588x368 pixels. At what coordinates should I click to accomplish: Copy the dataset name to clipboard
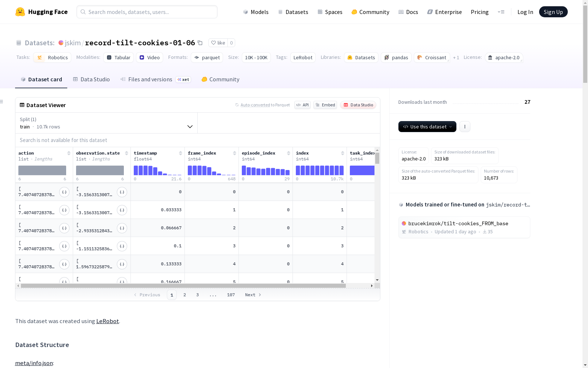200,43
